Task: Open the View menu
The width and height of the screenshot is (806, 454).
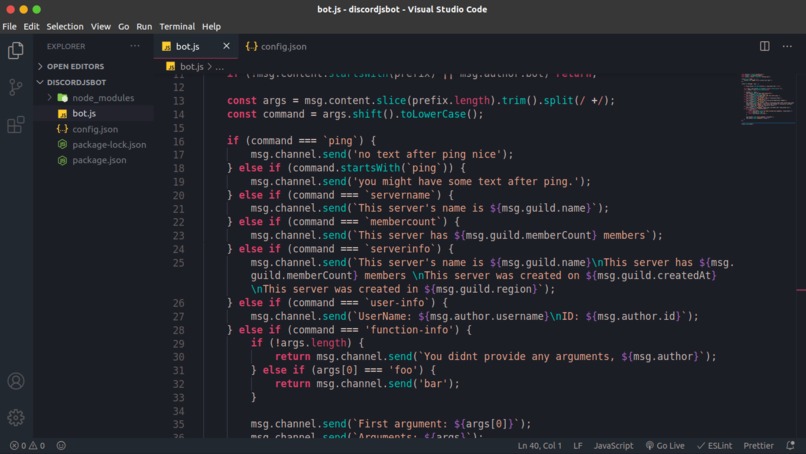Action: (x=101, y=26)
